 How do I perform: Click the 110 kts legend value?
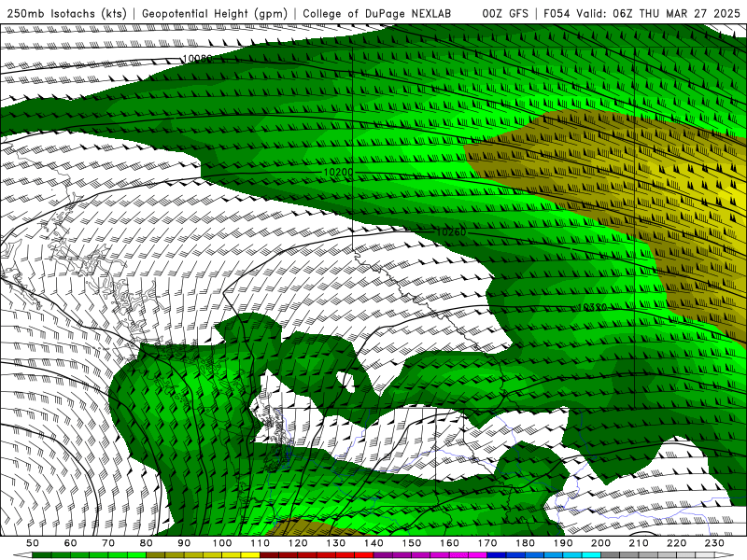[261, 543]
